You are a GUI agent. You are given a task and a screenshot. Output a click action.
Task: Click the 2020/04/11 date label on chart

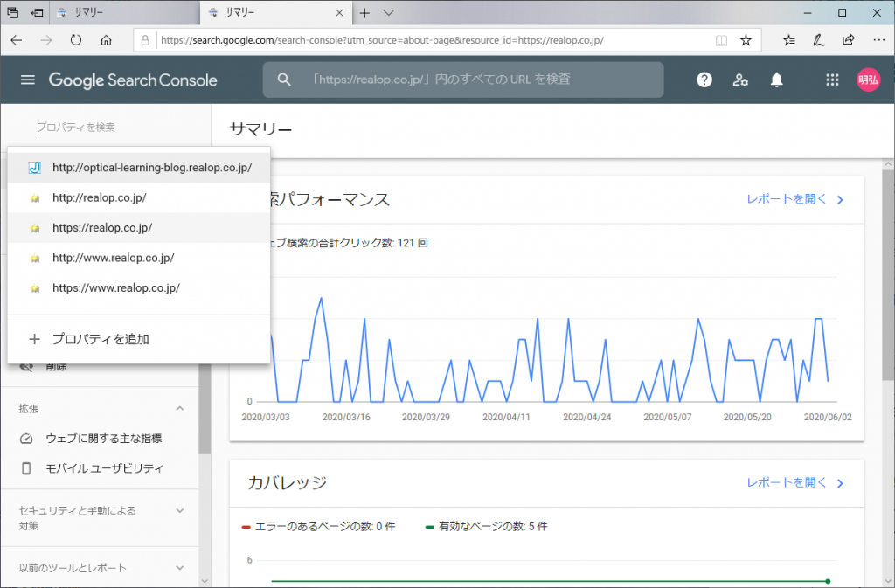point(506,417)
